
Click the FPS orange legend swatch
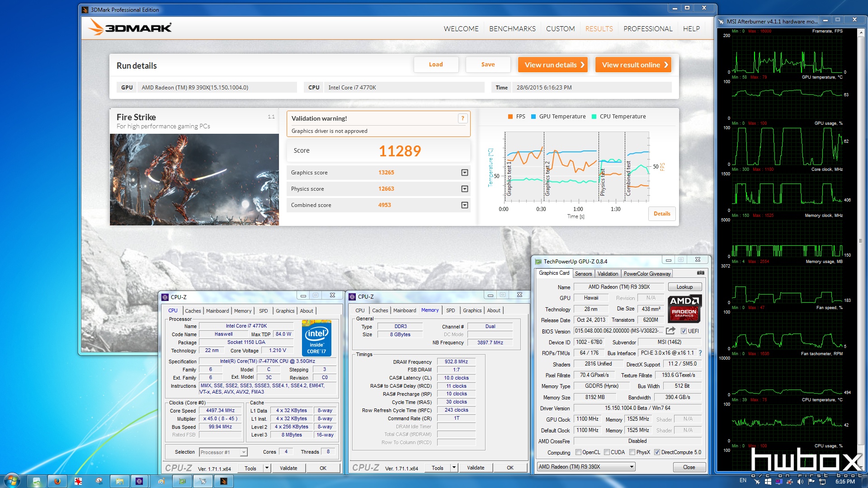click(x=510, y=117)
